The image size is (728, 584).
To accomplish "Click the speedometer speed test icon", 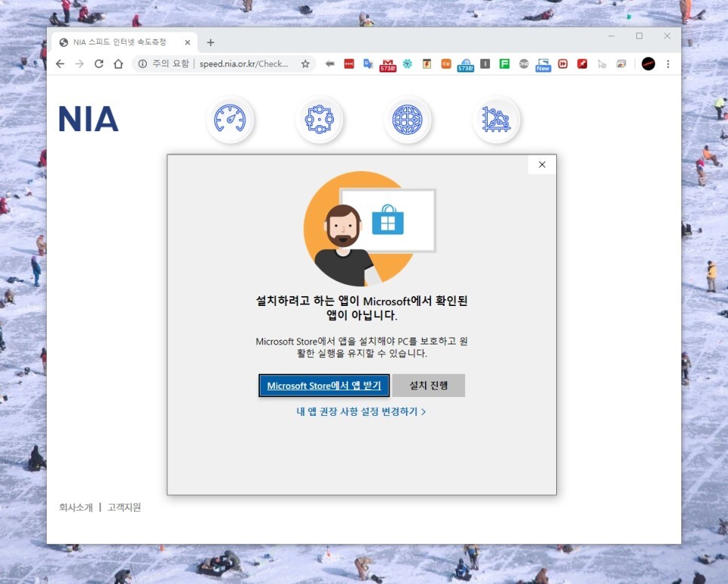I will (x=230, y=119).
